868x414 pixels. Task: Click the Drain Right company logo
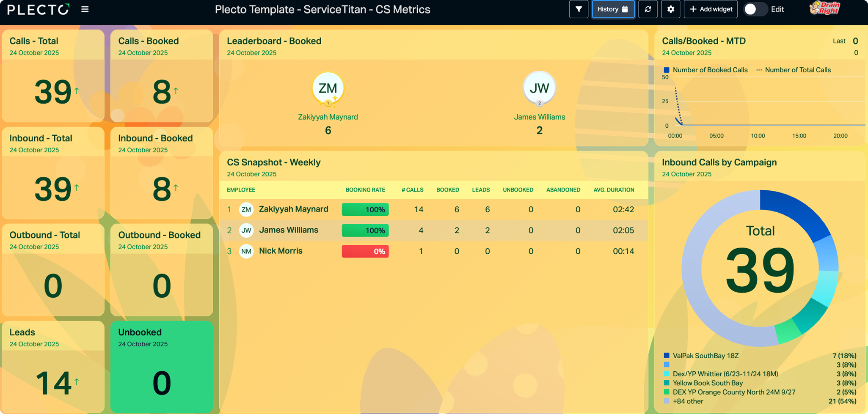[x=825, y=8]
